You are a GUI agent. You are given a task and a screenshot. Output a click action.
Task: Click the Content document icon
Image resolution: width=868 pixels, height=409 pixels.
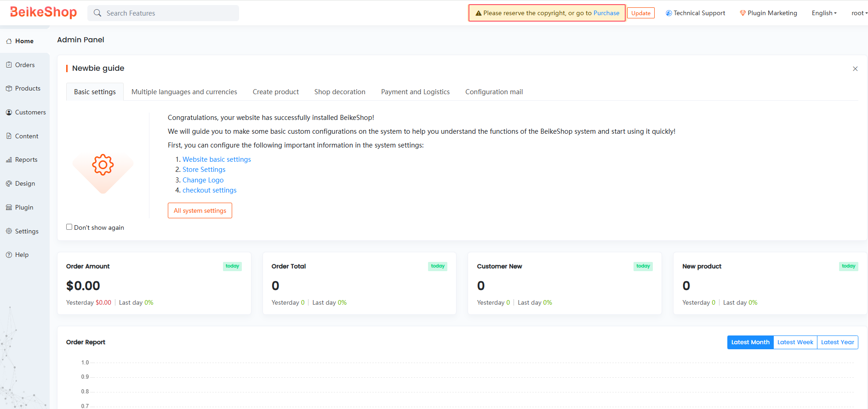9,136
